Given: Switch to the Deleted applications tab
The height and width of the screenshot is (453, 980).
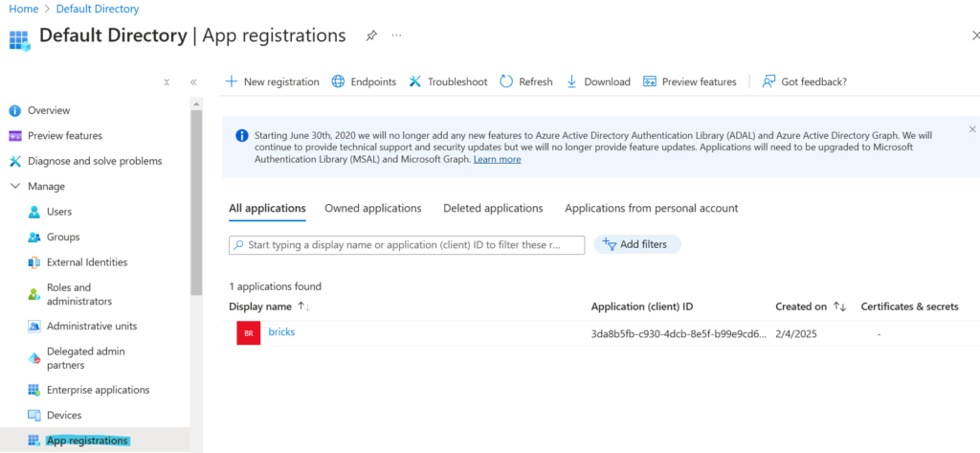Looking at the screenshot, I should [493, 208].
